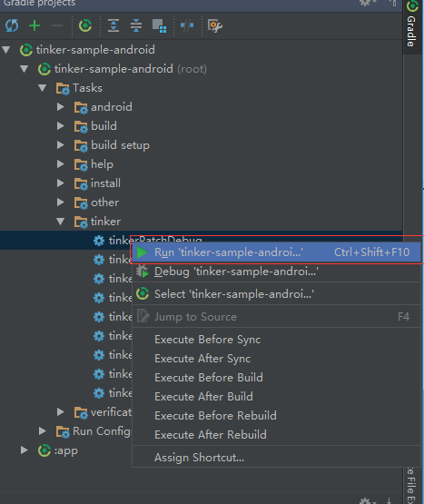Select the install folder label
424x504 pixels.
pos(105,183)
